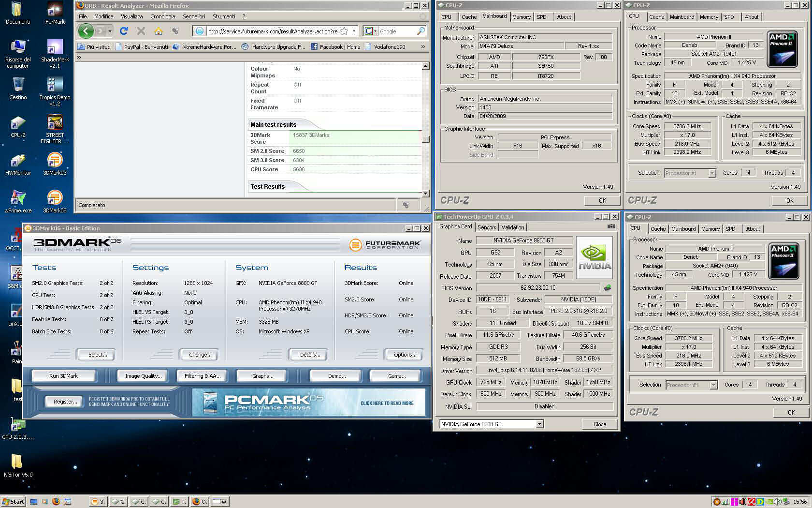The height and width of the screenshot is (508, 812).
Task: Click the NVIDIA logo in GPU-Z
Action: click(594, 257)
